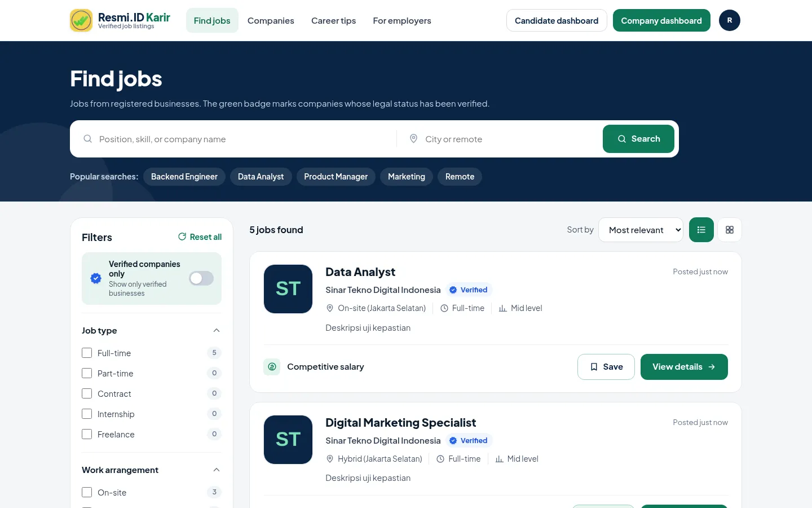Image resolution: width=812 pixels, height=508 pixels.
Task: Click blue verified badge in Filters panel
Action: click(96, 278)
